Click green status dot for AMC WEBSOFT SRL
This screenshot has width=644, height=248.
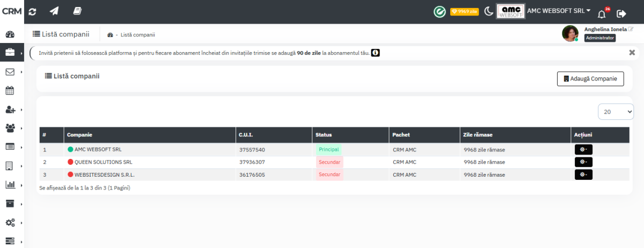click(70, 149)
